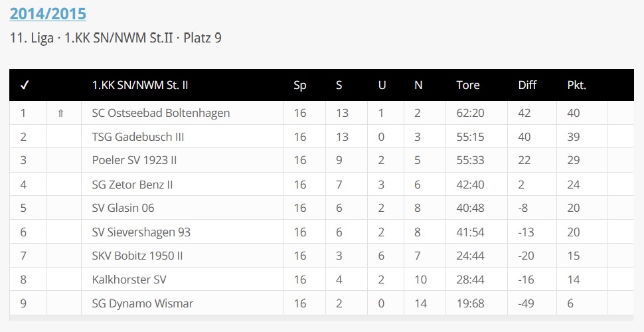This screenshot has height=332, width=644.
Task: Select SG Zetor Benz II team
Action: pos(133,185)
